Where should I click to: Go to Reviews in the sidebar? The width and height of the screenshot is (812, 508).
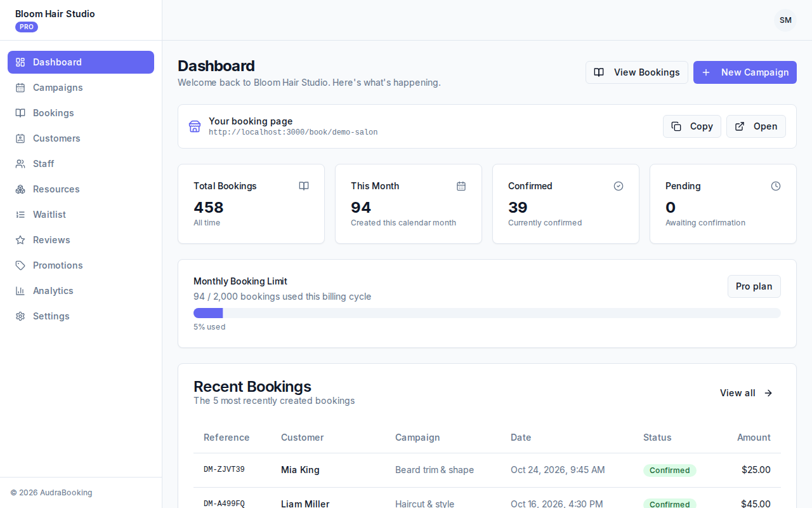tap(81, 240)
